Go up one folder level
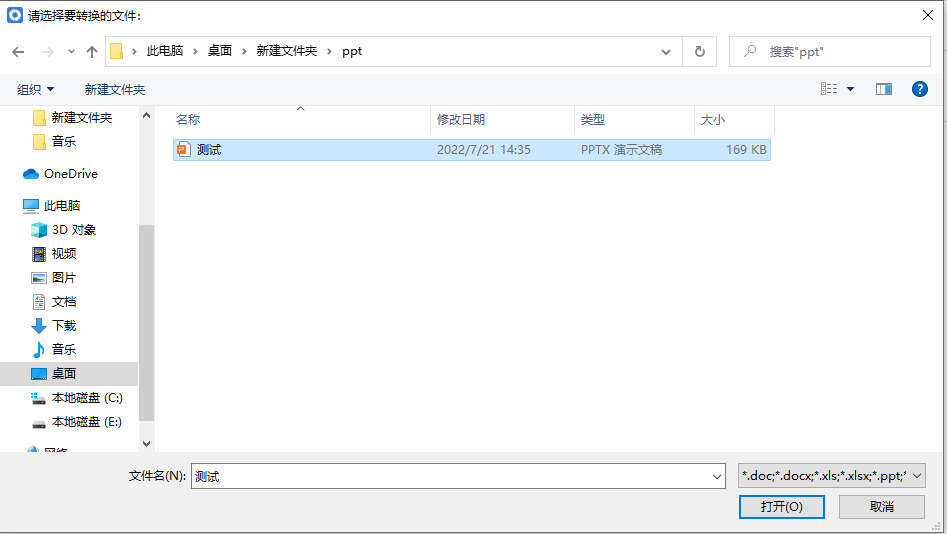This screenshot has height=534, width=947. 92,52
